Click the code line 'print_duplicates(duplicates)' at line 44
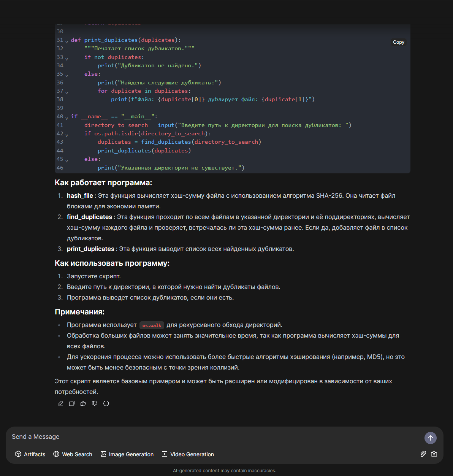This screenshot has width=453, height=476. (144, 151)
